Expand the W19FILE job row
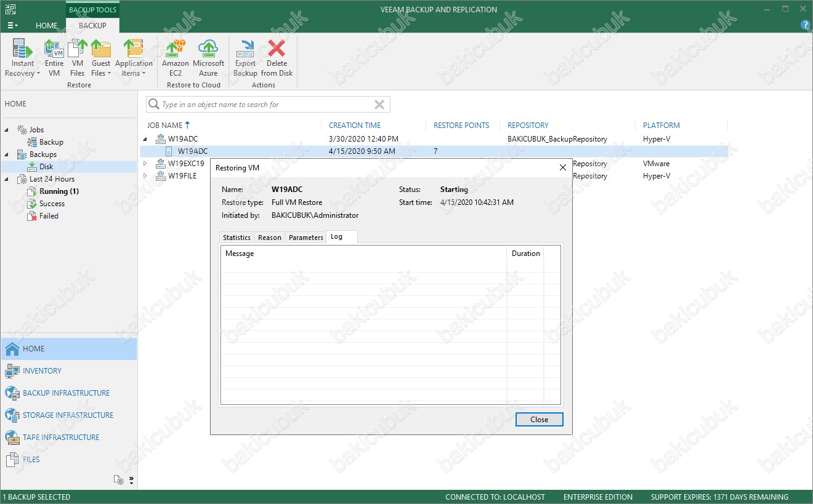The height and width of the screenshot is (504, 813). [146, 176]
